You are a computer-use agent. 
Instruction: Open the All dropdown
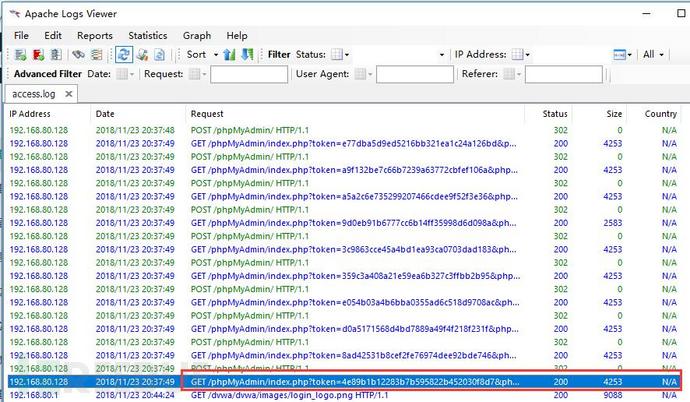(653, 55)
